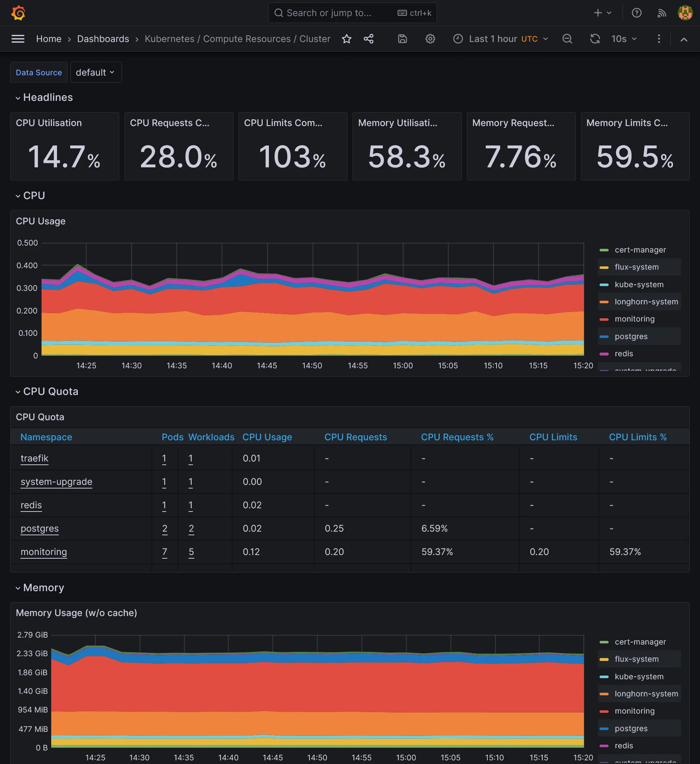The width and height of the screenshot is (700, 764).
Task: Open dashboard settings gear icon
Action: (430, 39)
